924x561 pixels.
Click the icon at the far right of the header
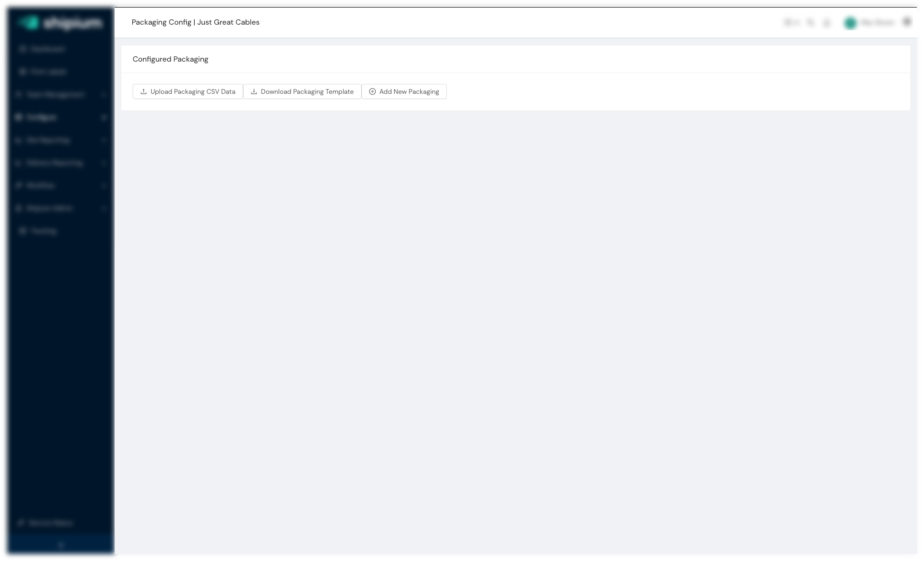click(x=907, y=22)
